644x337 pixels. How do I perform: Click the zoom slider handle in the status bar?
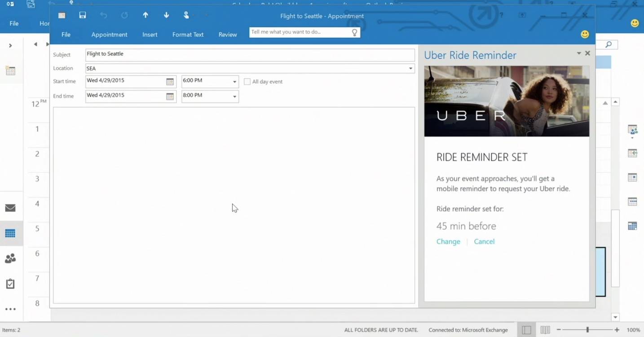pos(587,330)
